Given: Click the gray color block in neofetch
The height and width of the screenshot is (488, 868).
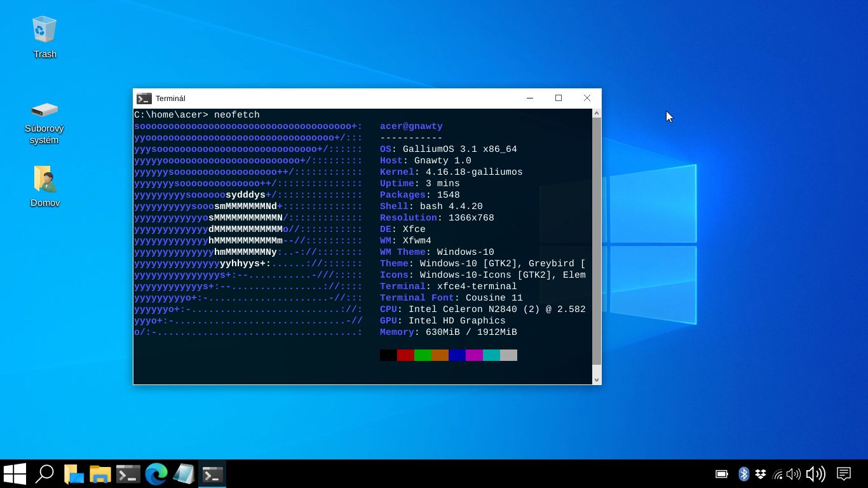Looking at the screenshot, I should 508,355.
